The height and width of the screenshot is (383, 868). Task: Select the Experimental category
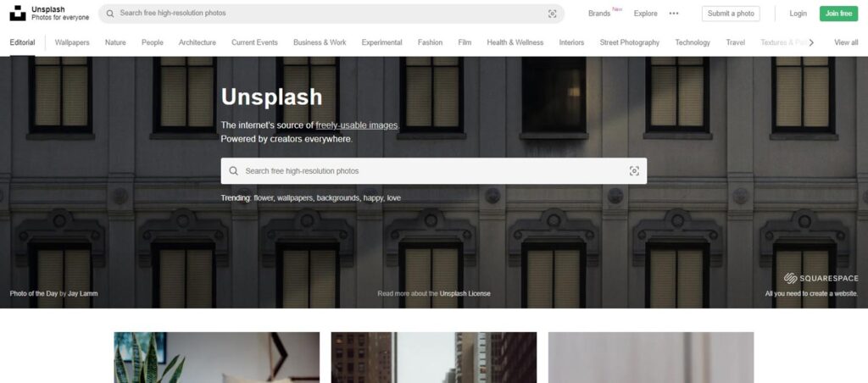point(382,42)
